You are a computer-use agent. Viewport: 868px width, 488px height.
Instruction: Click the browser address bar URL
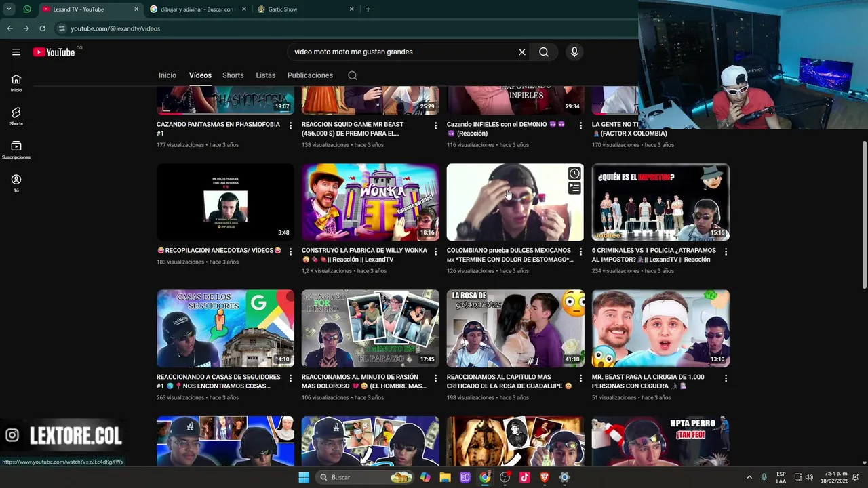pyautogui.click(x=115, y=28)
